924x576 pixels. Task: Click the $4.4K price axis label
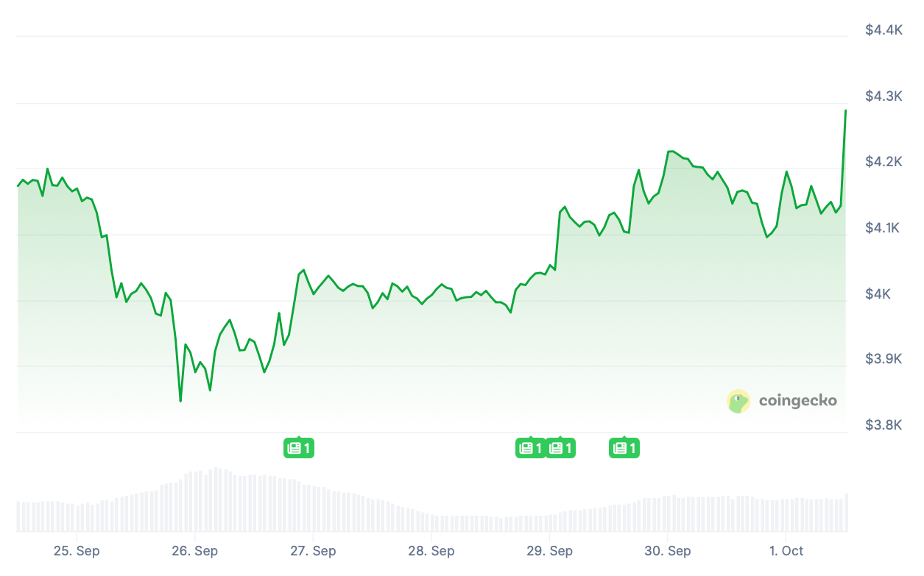pyautogui.click(x=882, y=30)
